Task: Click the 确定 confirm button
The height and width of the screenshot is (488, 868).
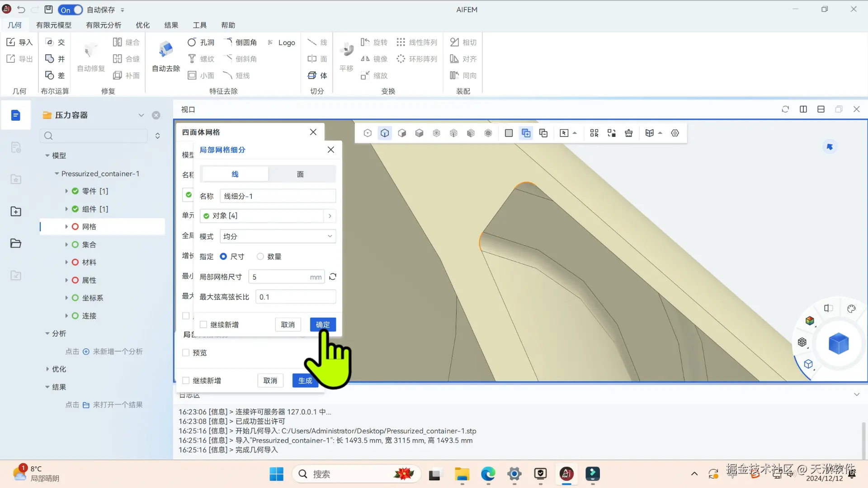Action: click(x=322, y=324)
